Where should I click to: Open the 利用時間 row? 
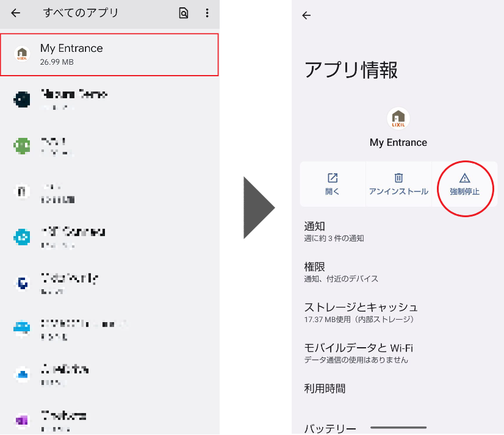(398, 389)
